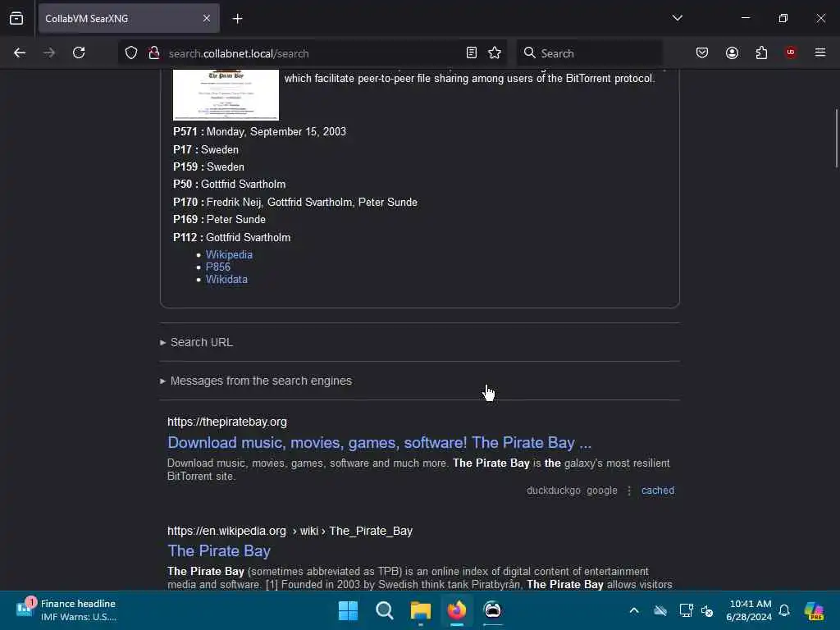The height and width of the screenshot is (630, 840).
Task: Toggle reader view icon
Action: click(x=472, y=53)
